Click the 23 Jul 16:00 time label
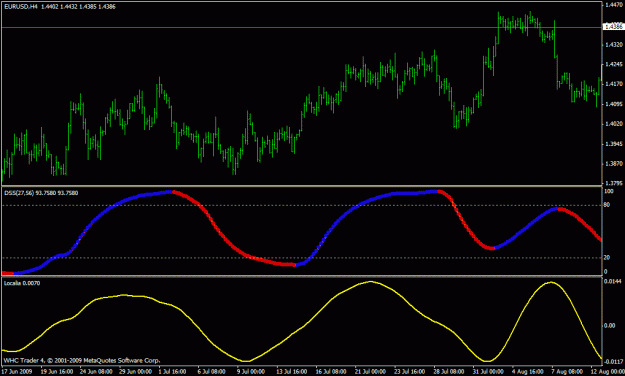 409,372
